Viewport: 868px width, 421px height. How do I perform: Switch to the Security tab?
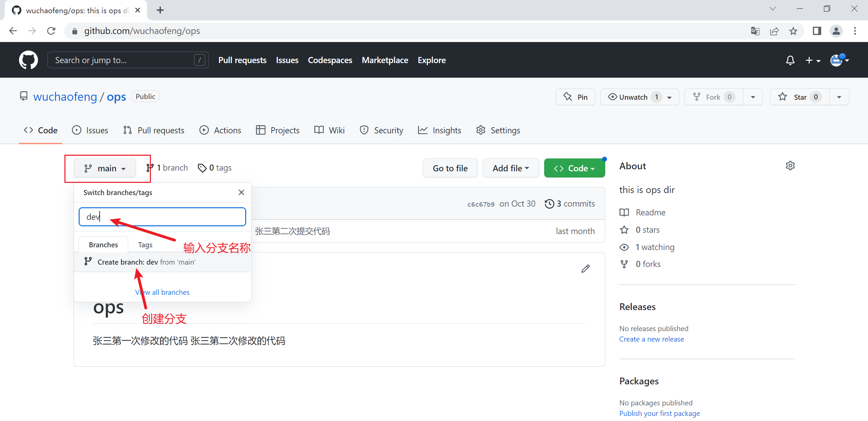click(381, 130)
